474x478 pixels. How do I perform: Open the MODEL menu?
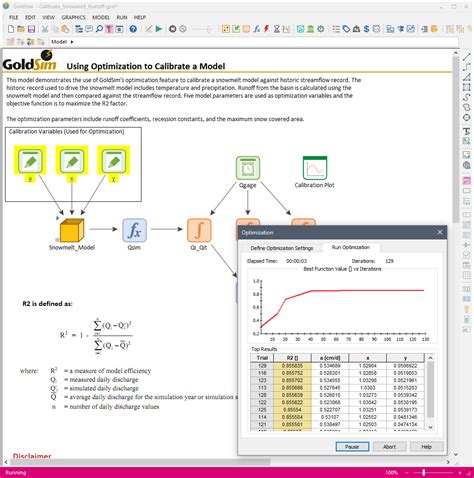(101, 17)
